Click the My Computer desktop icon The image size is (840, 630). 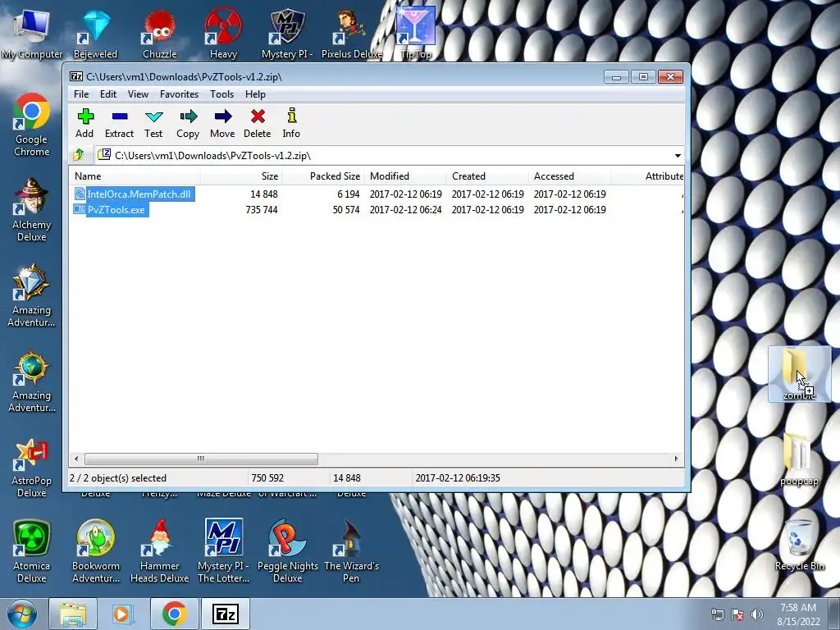tap(32, 34)
